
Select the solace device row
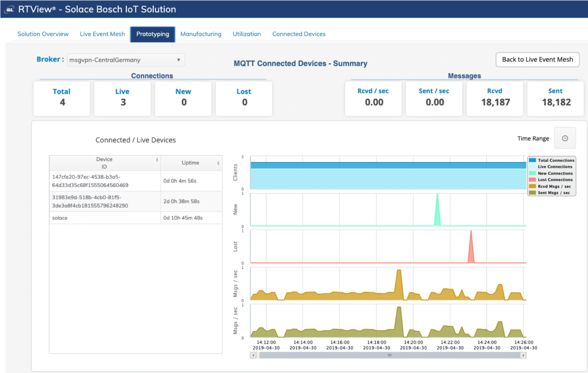pyautogui.click(x=105, y=217)
